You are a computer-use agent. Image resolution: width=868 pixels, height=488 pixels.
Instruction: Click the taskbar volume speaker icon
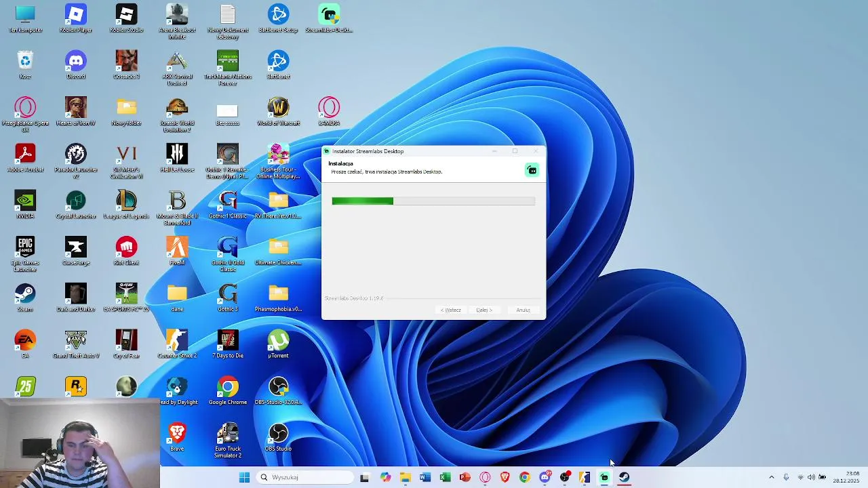[x=811, y=477]
